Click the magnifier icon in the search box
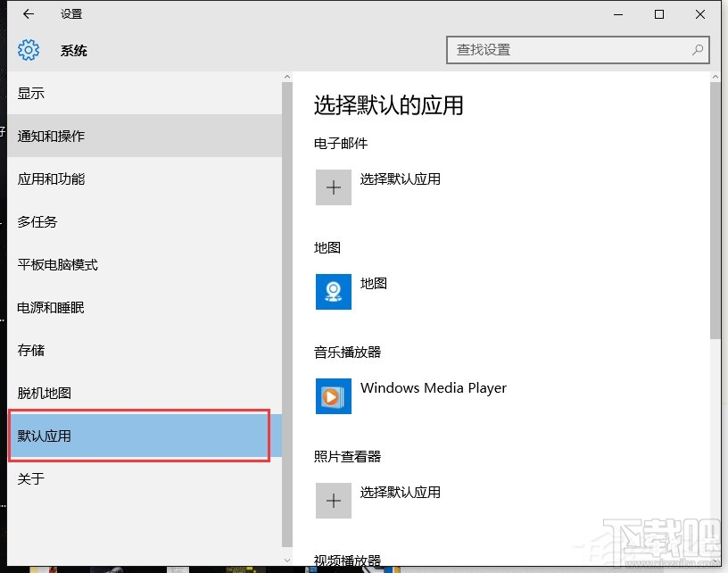This screenshot has width=728, height=573. pyautogui.click(x=698, y=51)
